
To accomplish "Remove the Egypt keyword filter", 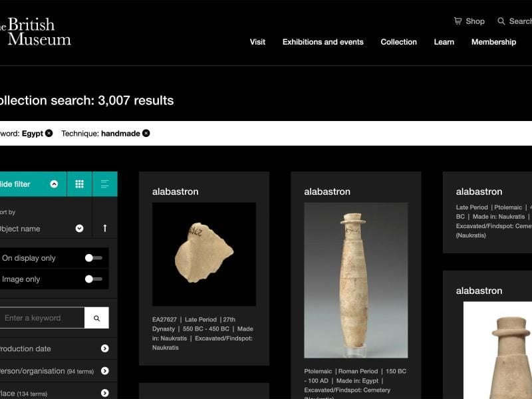I will point(49,134).
